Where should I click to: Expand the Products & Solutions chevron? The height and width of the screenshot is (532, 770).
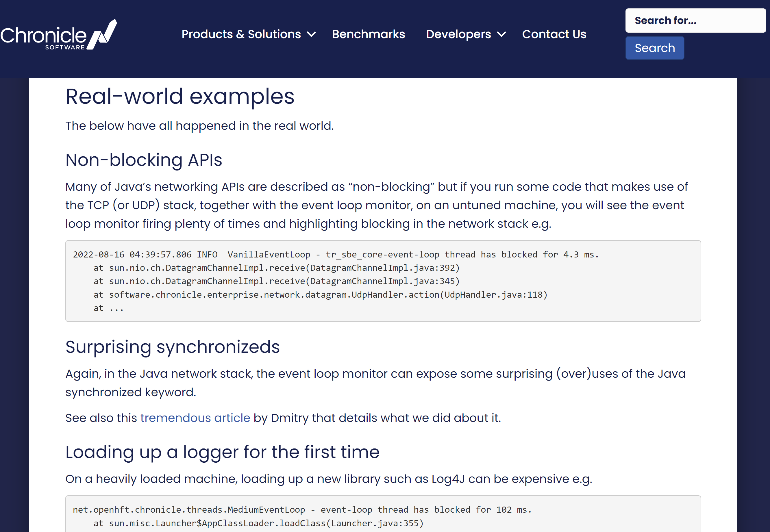click(311, 34)
